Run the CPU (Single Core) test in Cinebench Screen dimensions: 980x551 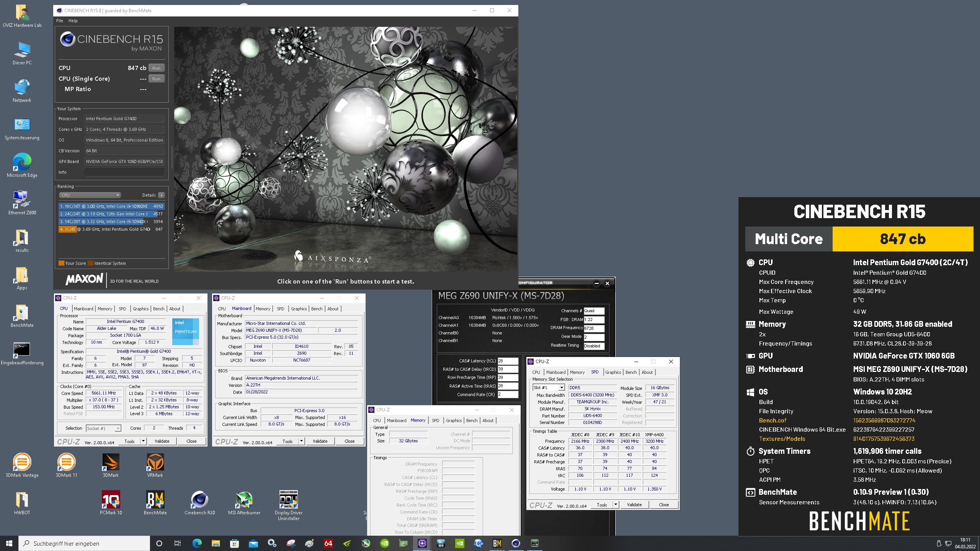[156, 78]
